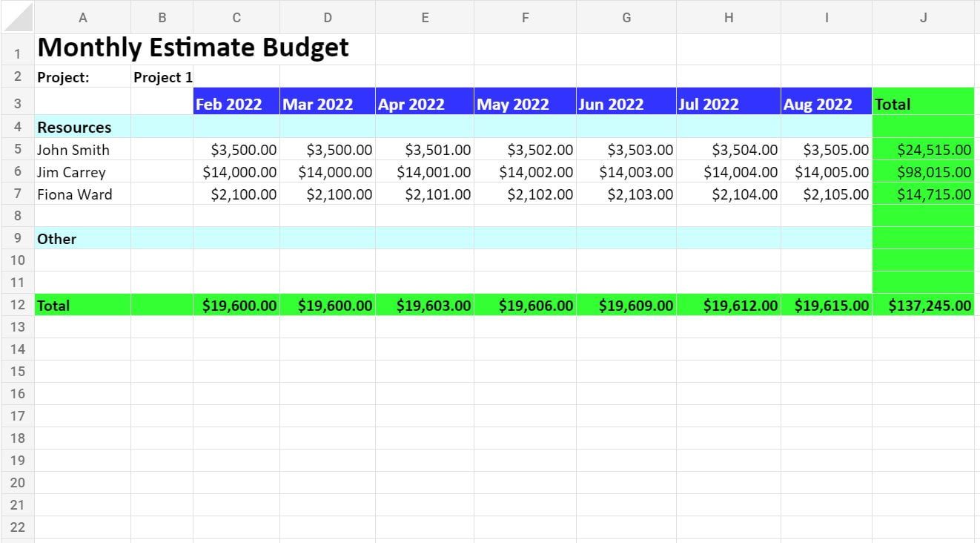Click the "Project 1" cell
Image resolution: width=980 pixels, height=543 pixels.
(162, 76)
